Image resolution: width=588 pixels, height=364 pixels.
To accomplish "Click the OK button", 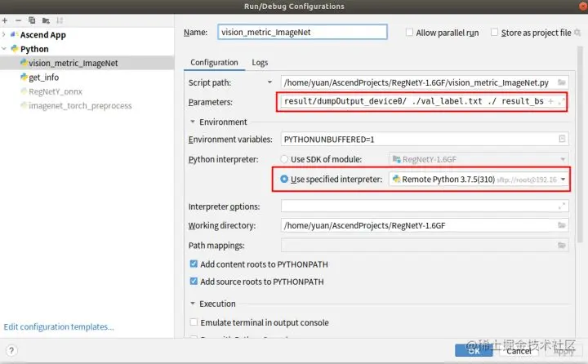I will click(x=474, y=351).
